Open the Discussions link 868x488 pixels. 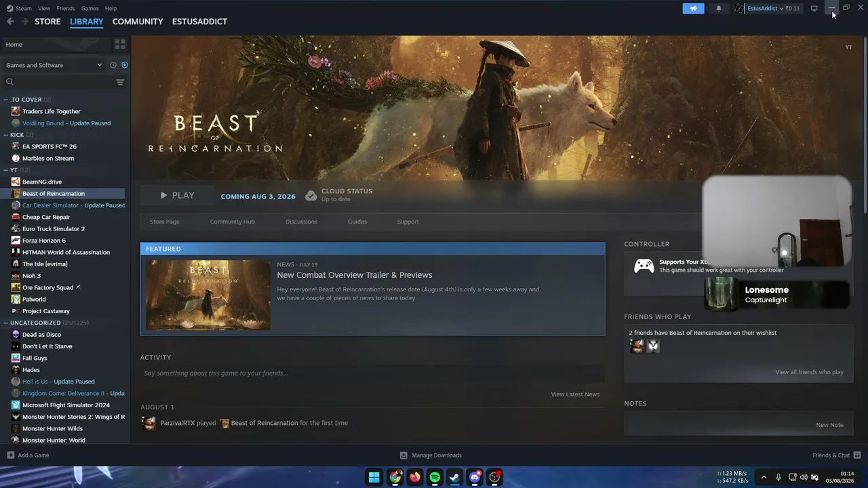pos(301,222)
